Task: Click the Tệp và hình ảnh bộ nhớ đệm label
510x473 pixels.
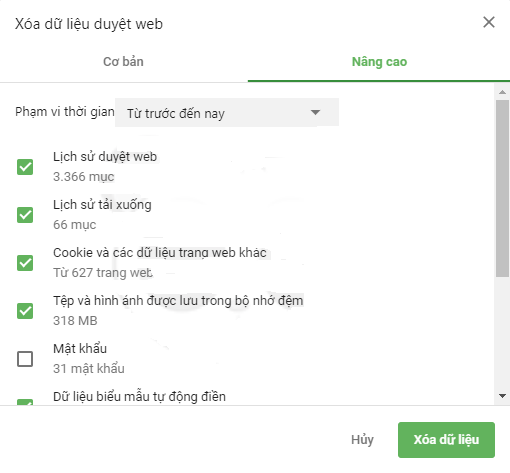Action: 178,301
